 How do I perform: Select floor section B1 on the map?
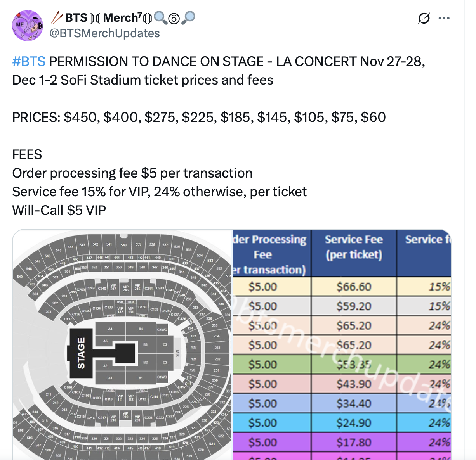(141, 378)
